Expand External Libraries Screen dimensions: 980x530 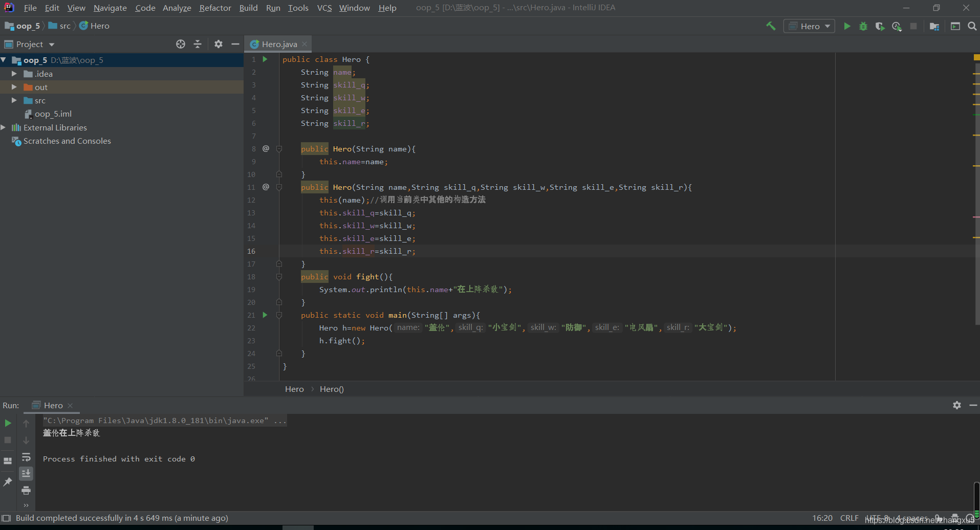click(x=4, y=127)
